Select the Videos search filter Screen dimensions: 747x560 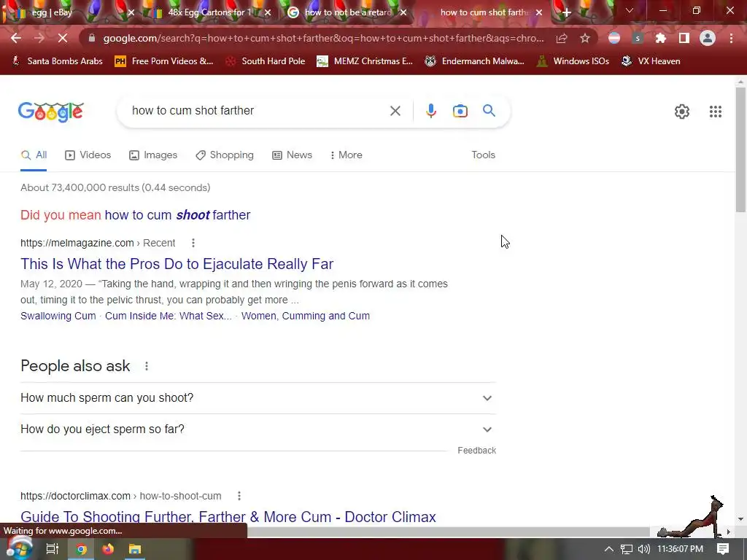point(88,155)
